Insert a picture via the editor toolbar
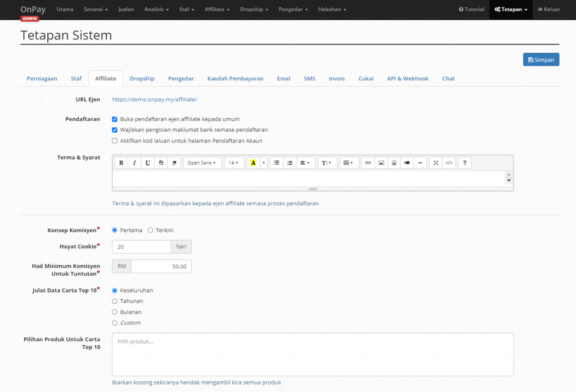576x392 pixels. [x=381, y=163]
